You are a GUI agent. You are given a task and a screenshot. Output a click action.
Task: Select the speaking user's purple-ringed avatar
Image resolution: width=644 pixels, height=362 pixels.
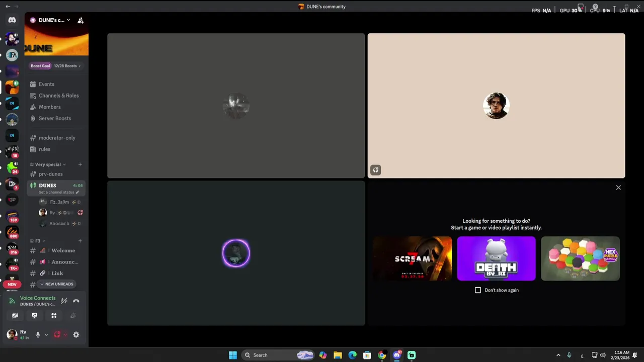pos(236,253)
